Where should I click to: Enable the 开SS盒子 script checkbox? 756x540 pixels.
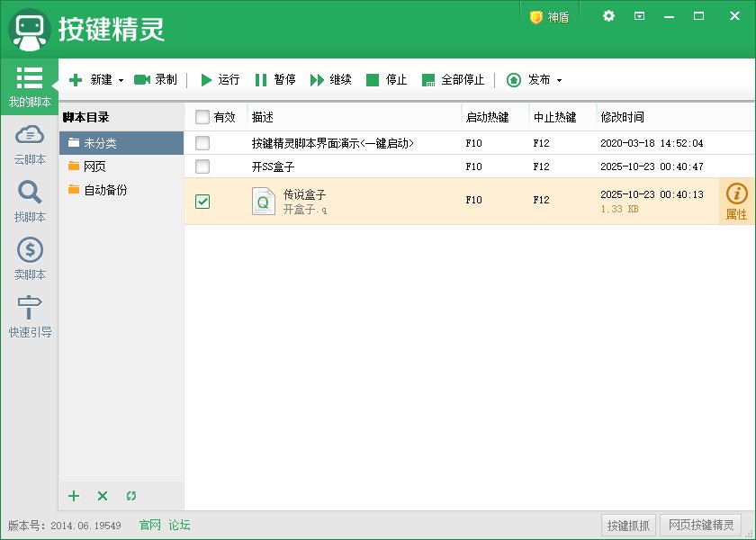202,166
